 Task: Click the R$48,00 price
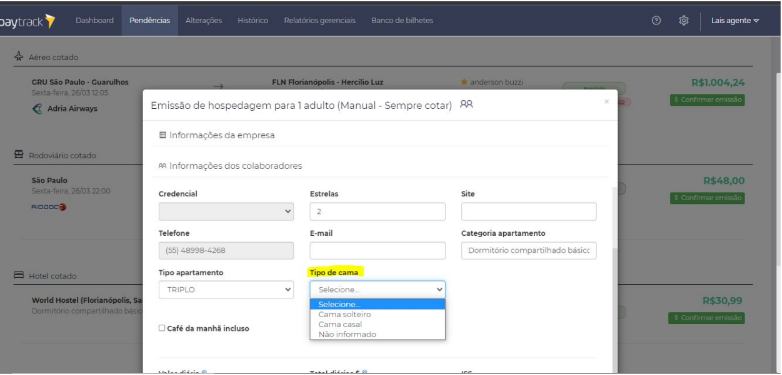(x=724, y=181)
